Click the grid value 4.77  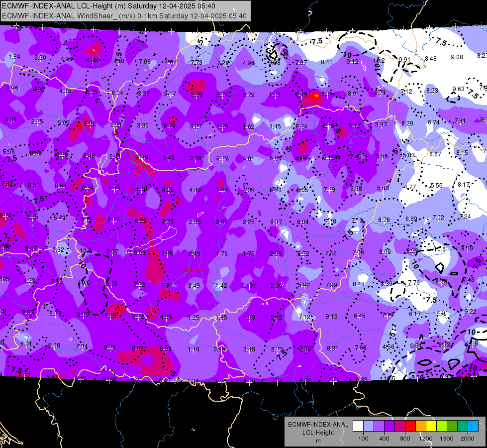[x=410, y=187]
